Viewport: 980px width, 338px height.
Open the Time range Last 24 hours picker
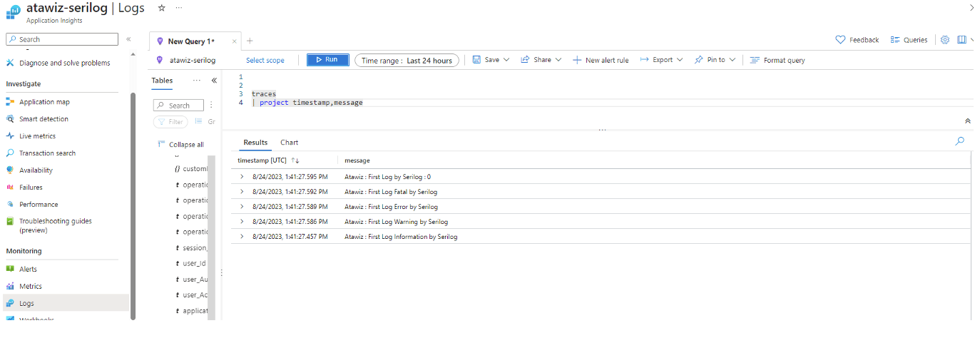click(406, 61)
